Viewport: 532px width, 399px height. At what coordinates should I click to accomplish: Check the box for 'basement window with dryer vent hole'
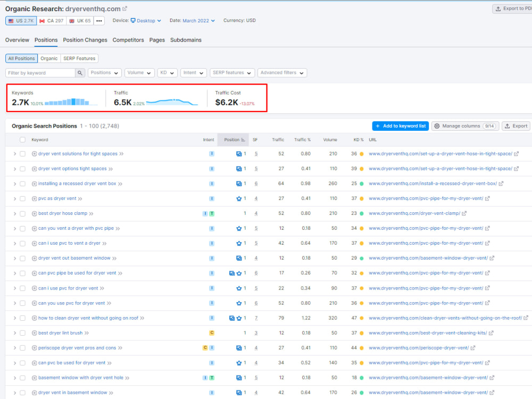coord(22,378)
